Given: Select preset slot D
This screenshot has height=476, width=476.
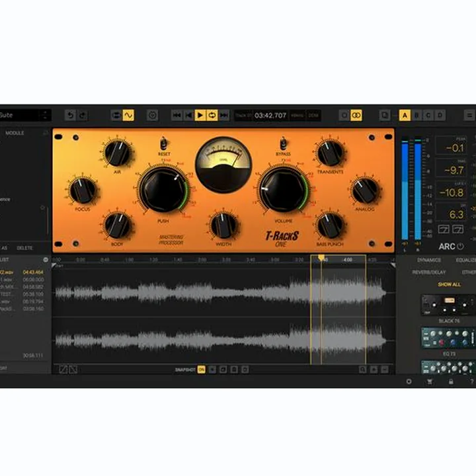Looking at the screenshot, I should click(x=440, y=115).
